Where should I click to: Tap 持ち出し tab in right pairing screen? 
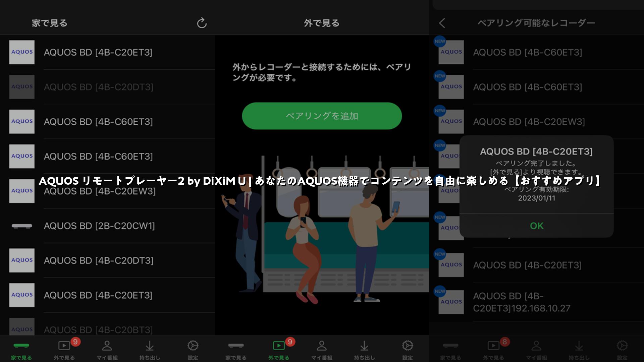click(x=579, y=350)
